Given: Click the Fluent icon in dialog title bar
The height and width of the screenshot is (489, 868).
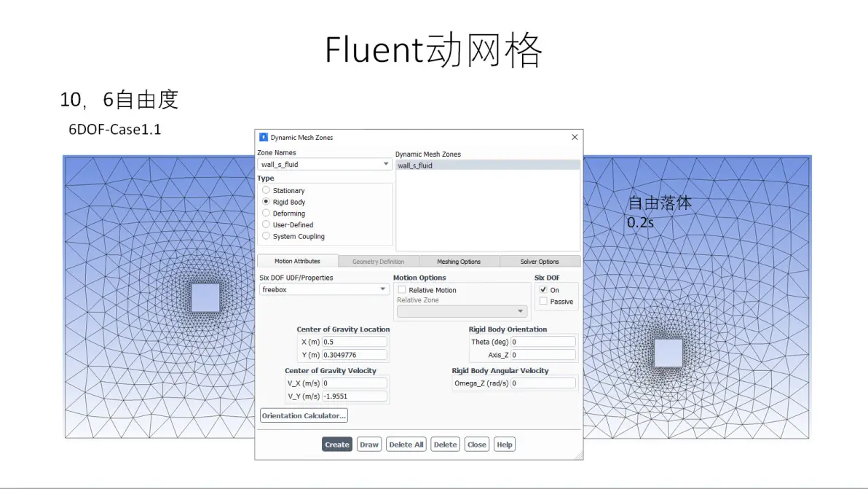Looking at the screenshot, I should pyautogui.click(x=264, y=137).
